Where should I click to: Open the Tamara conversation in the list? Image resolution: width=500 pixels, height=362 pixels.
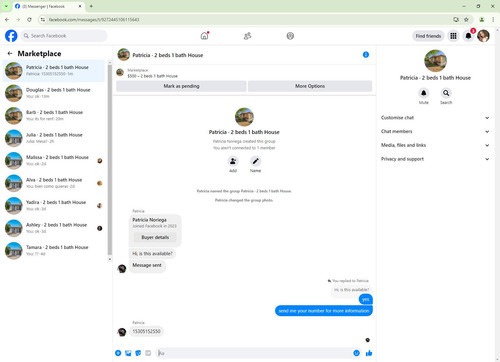click(x=54, y=250)
